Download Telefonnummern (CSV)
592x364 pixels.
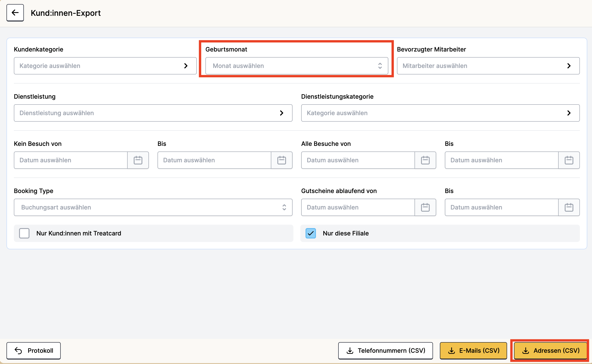click(385, 351)
